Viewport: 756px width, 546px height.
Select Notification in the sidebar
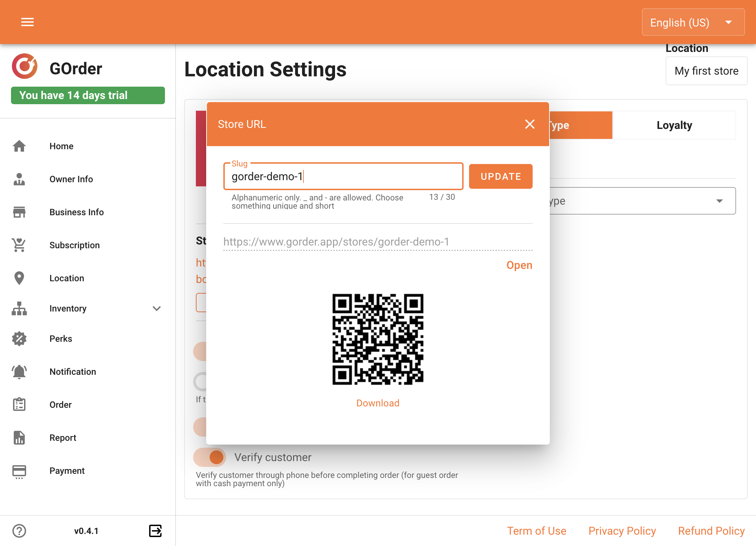(x=73, y=372)
